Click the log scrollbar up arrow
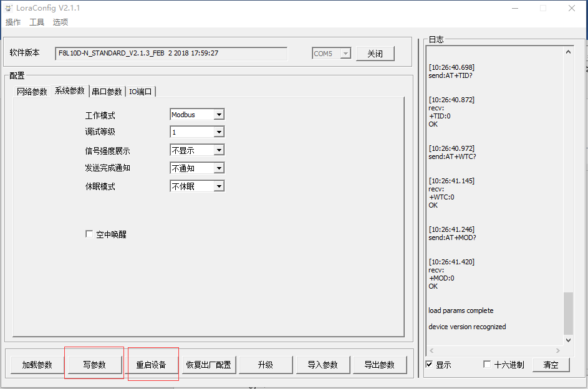 [568, 52]
